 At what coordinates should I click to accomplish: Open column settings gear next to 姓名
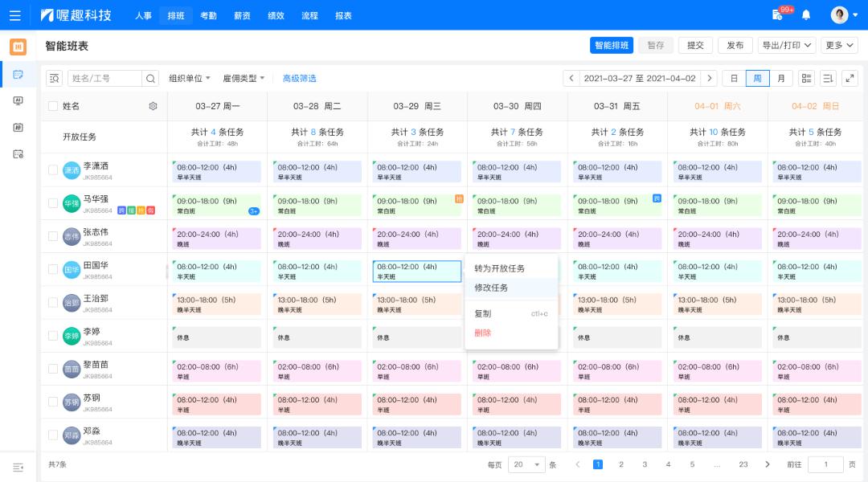[153, 106]
